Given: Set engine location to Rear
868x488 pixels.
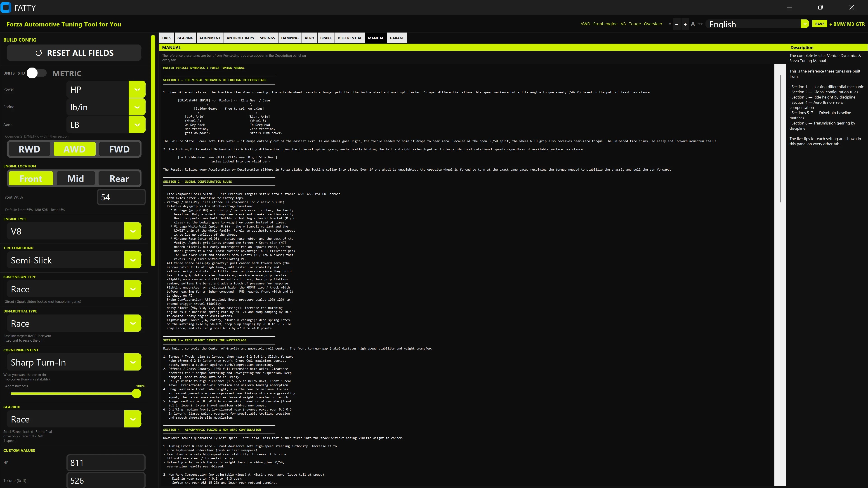Looking at the screenshot, I should [119, 178].
